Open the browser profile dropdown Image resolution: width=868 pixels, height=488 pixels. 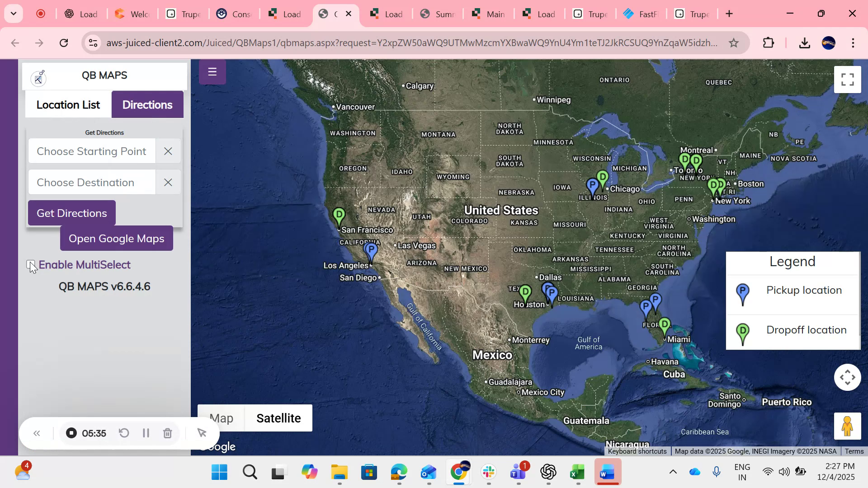click(829, 42)
